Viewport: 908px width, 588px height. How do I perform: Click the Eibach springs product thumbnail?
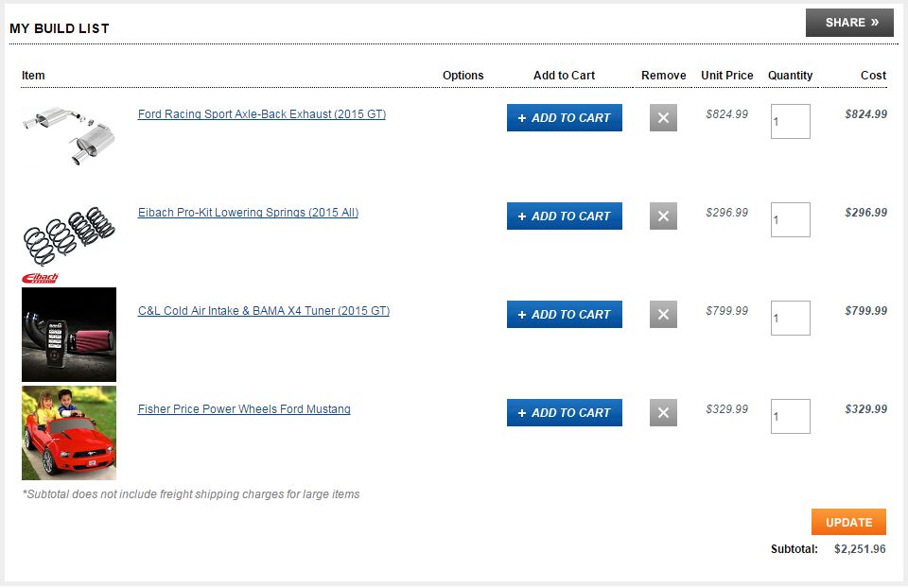pyautogui.click(x=69, y=236)
